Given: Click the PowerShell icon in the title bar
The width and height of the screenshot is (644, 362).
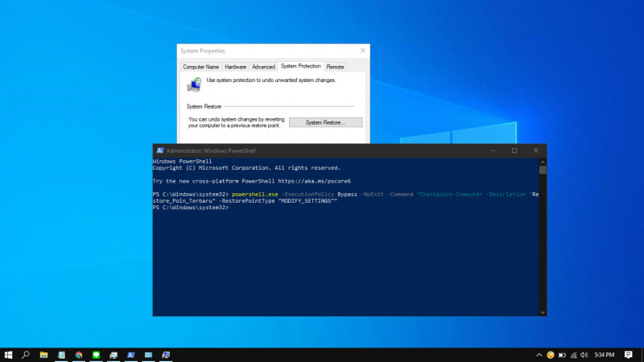Looking at the screenshot, I should click(160, 150).
